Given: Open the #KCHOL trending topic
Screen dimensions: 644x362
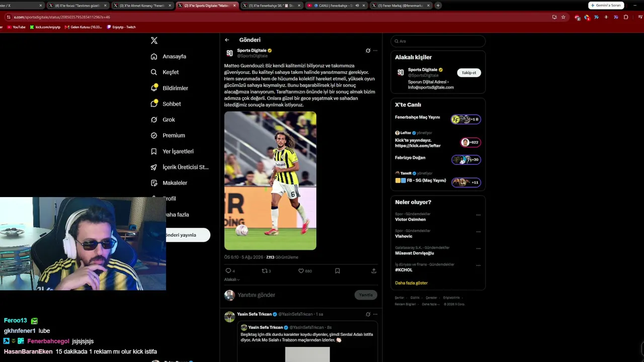Looking at the screenshot, I should tap(404, 270).
